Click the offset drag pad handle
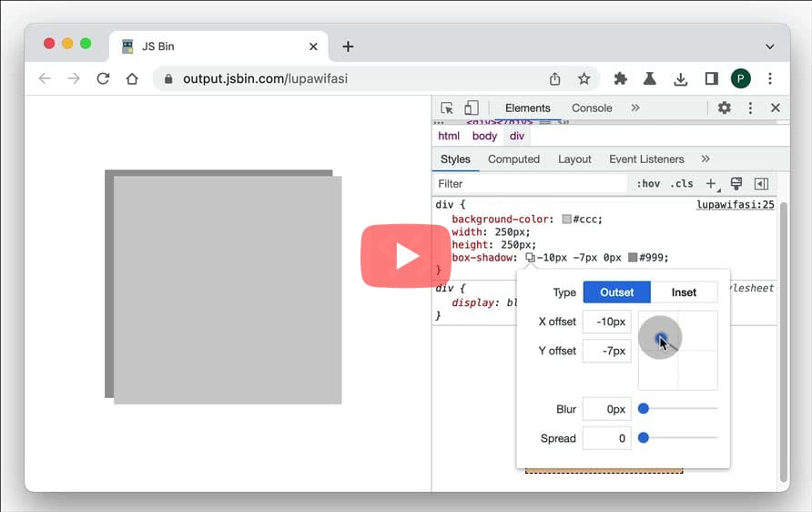Image resolution: width=812 pixels, height=512 pixels. [x=661, y=340]
